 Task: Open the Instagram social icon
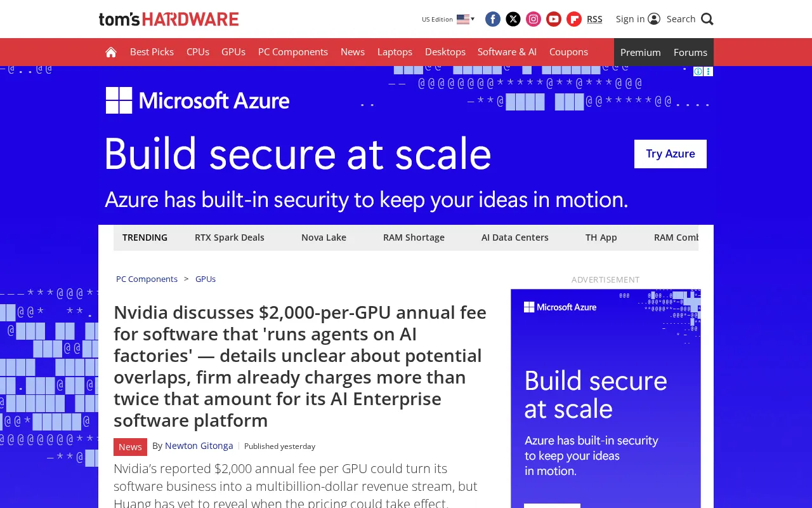click(x=534, y=19)
